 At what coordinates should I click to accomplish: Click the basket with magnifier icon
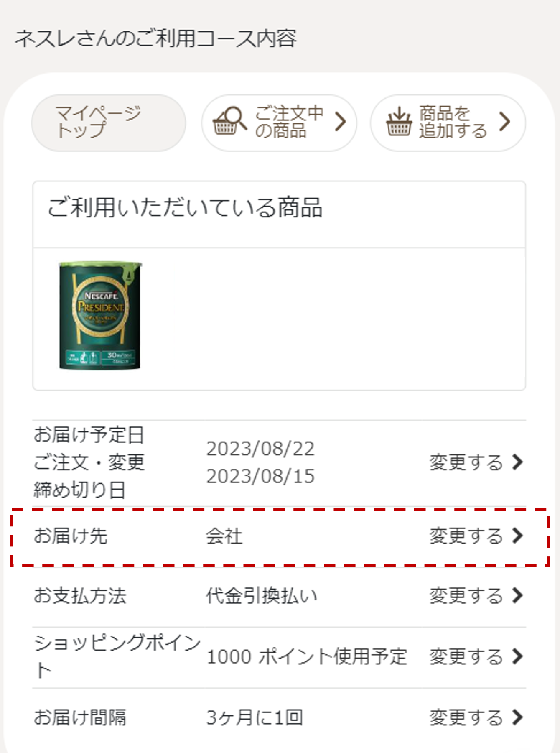[229, 121]
